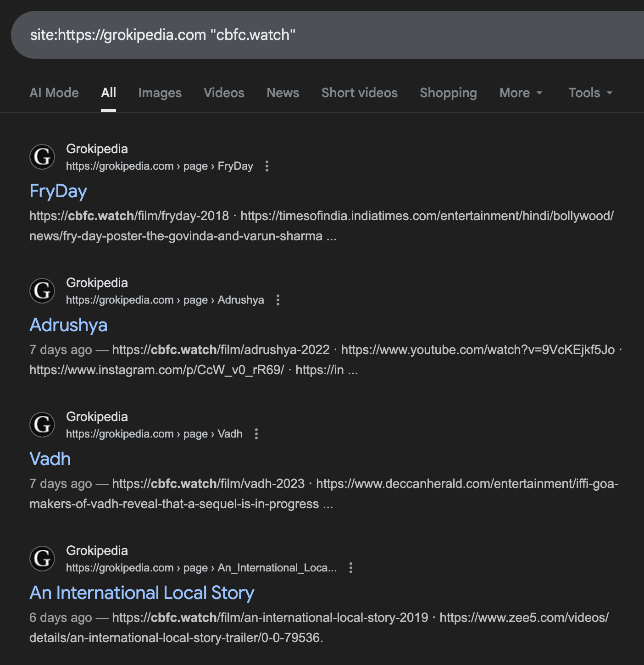Open the three-dot menu for the An_International_Loca result

click(351, 568)
